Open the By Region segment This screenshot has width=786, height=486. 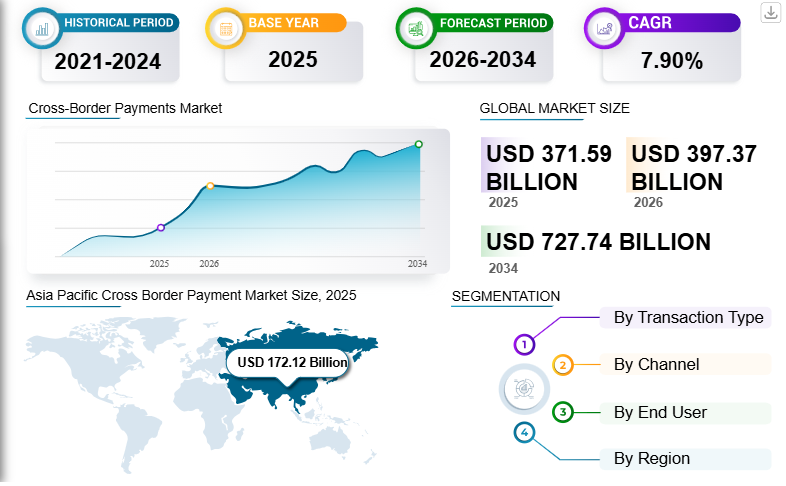point(685,458)
